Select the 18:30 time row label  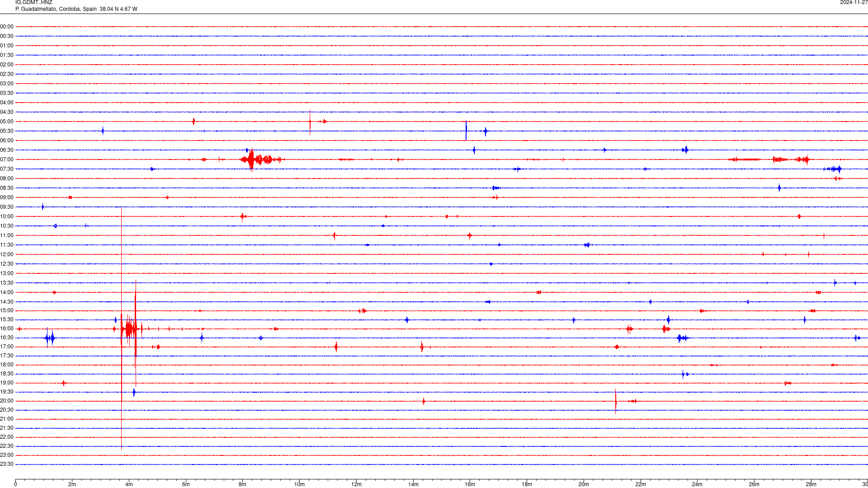[7, 374]
